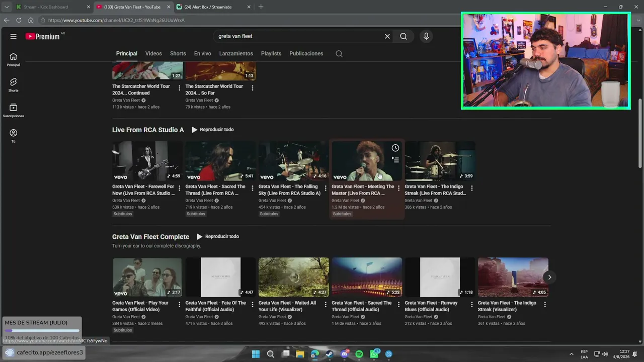The width and height of the screenshot is (644, 362).
Task: Close the Kick Dashboard browser tab
Action: point(89,7)
